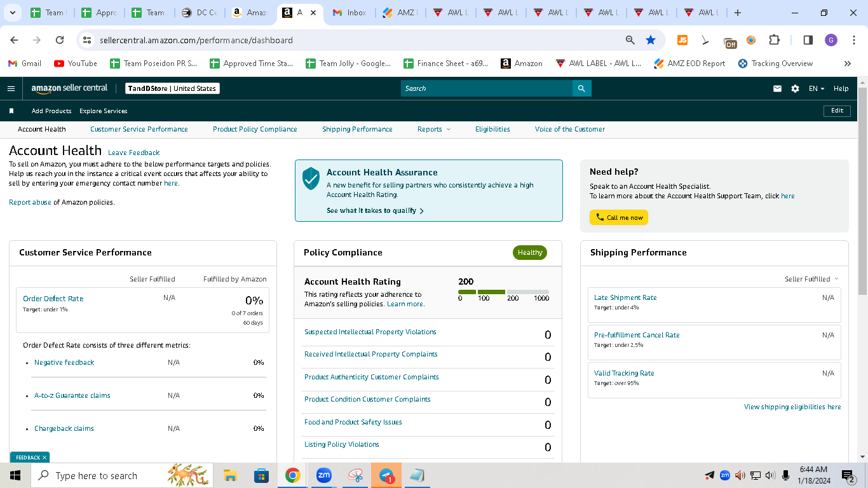This screenshot has width=868, height=488.
Task: Click the bookmark star in the address bar
Action: [x=651, y=40]
